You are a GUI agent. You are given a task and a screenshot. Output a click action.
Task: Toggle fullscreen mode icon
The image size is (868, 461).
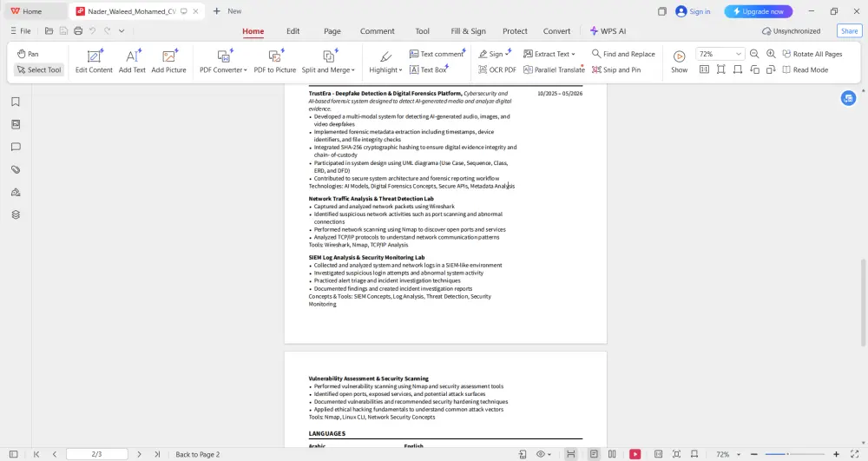(x=855, y=454)
